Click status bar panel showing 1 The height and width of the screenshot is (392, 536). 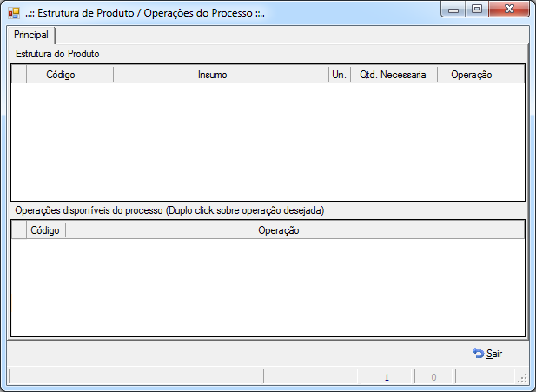tap(386, 377)
